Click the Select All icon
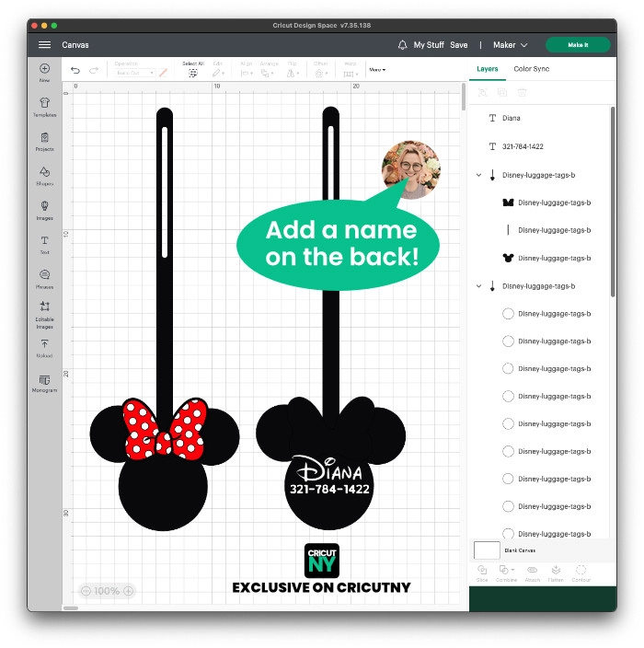 [x=193, y=74]
